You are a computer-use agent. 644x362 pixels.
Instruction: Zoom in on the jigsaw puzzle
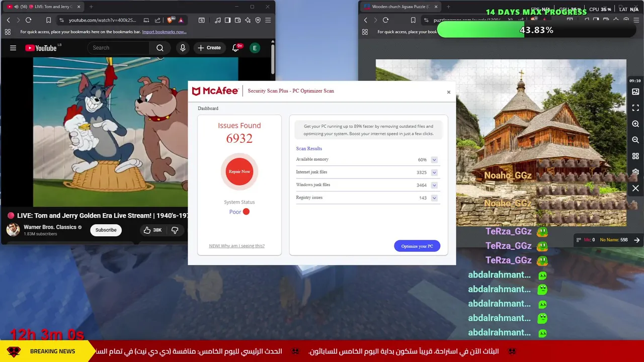635,124
